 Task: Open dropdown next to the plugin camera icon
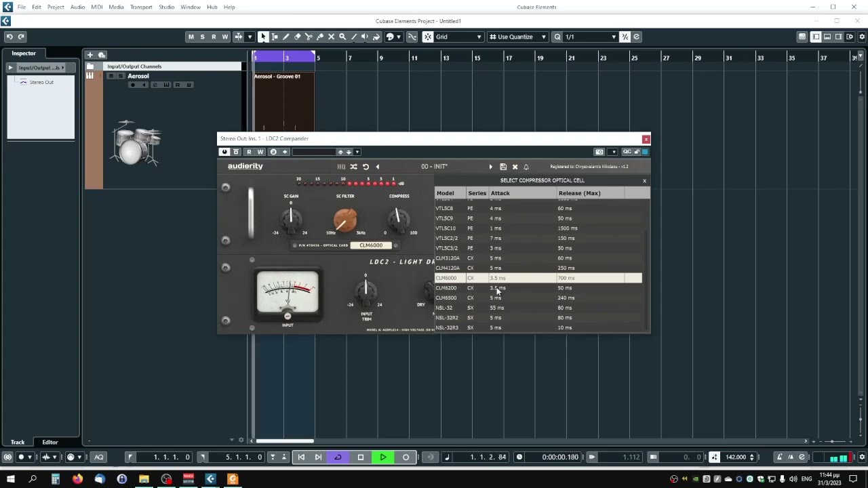pos(614,152)
